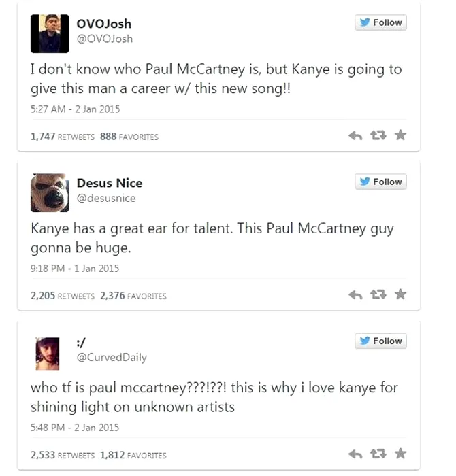This screenshot has width=456, height=476.
Task: Favorite the @CurvedDaily tweet
Action: click(400, 454)
